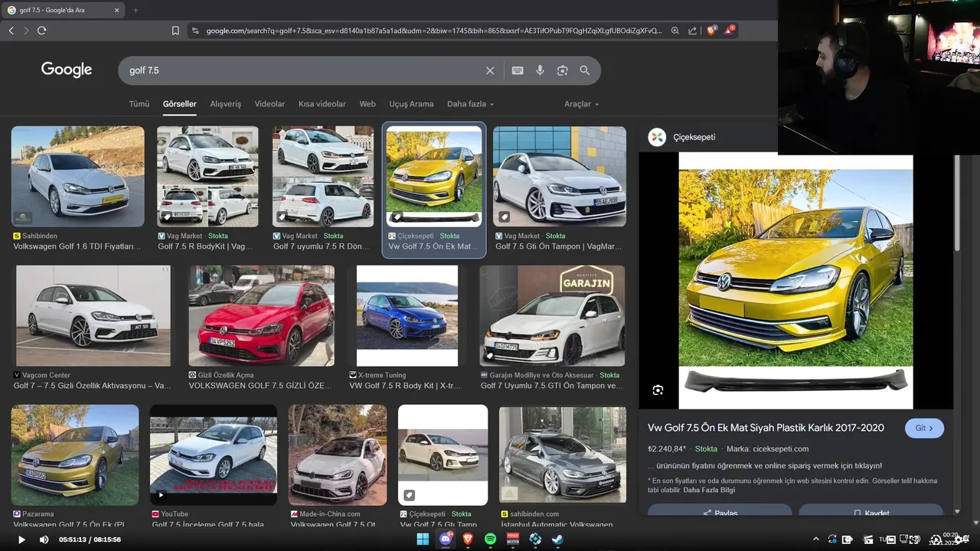Open a new browser tab with the plus
The image size is (980, 551).
pyautogui.click(x=136, y=10)
